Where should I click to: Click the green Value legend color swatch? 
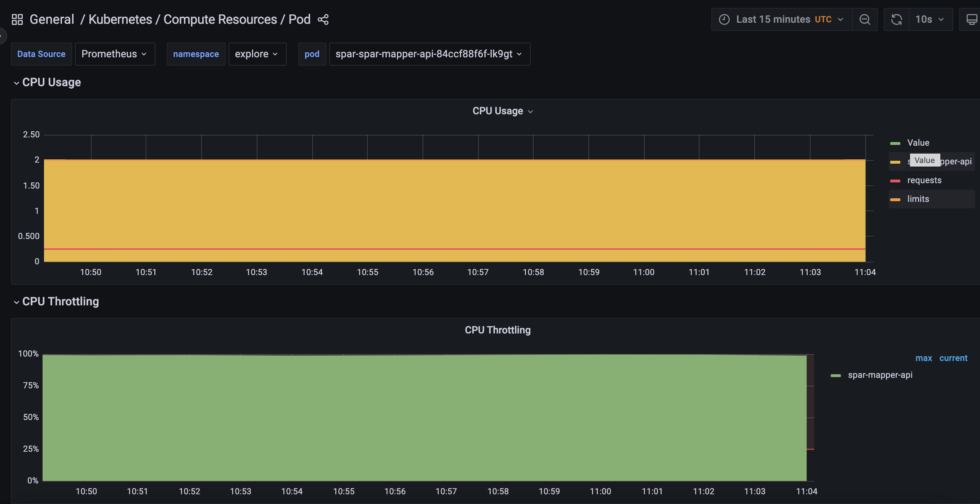895,143
